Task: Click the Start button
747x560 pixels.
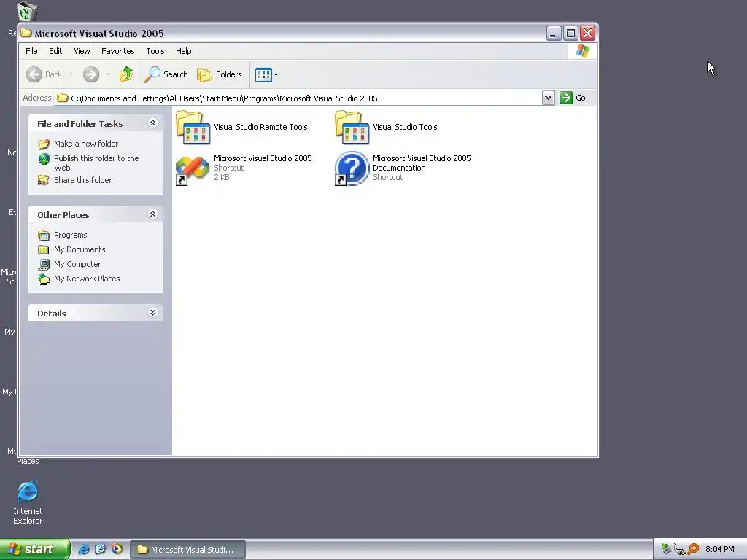Action: pyautogui.click(x=35, y=549)
